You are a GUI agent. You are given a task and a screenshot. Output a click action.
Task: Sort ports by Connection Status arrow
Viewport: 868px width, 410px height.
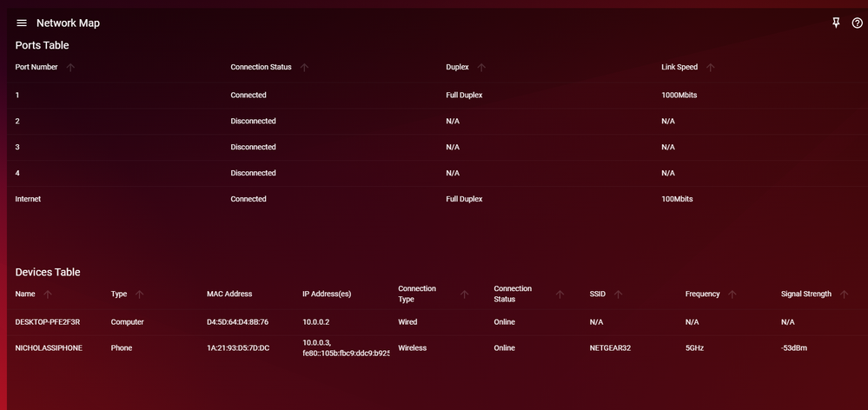[x=304, y=68]
